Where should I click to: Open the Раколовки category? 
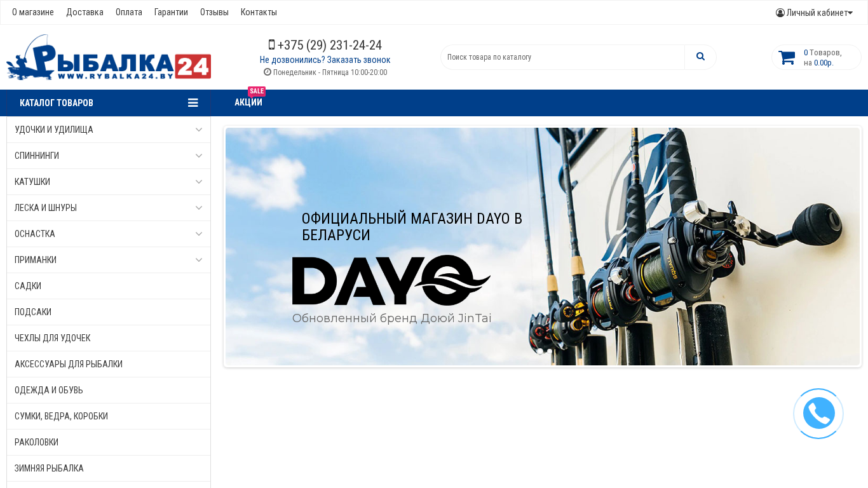[109, 442]
